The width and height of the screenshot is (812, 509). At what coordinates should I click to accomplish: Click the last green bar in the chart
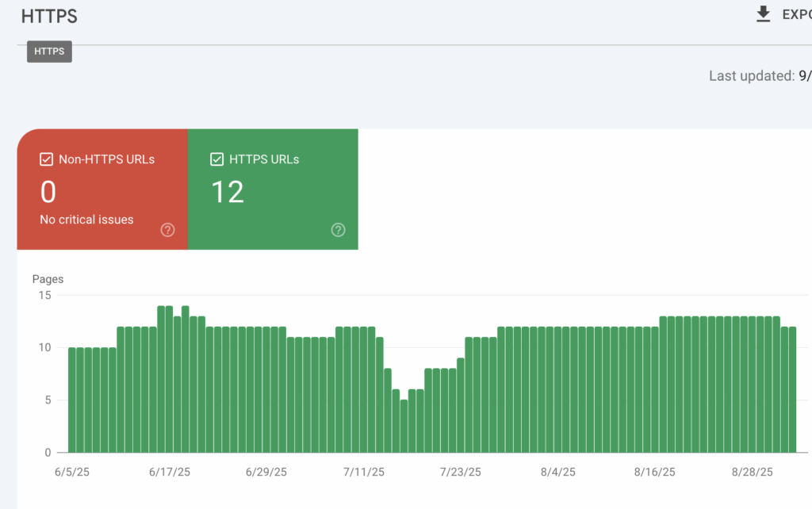point(791,389)
